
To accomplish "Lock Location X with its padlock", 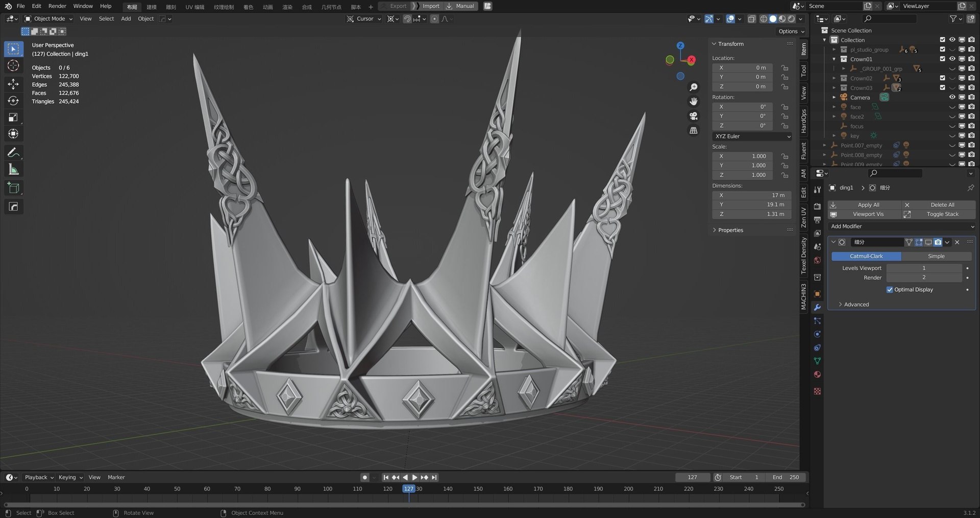I will point(785,68).
